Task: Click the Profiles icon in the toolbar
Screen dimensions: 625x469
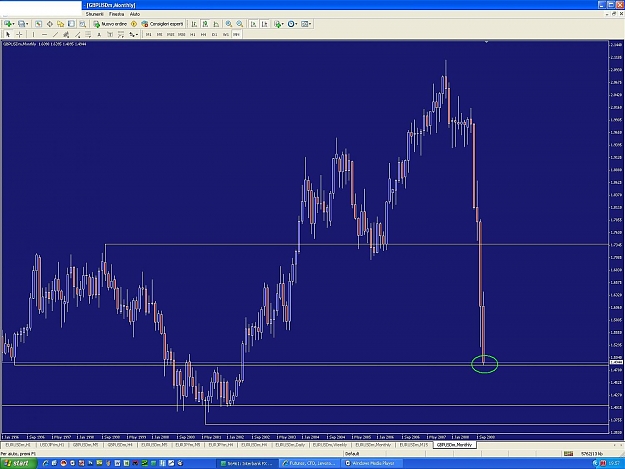Action: (x=21, y=24)
